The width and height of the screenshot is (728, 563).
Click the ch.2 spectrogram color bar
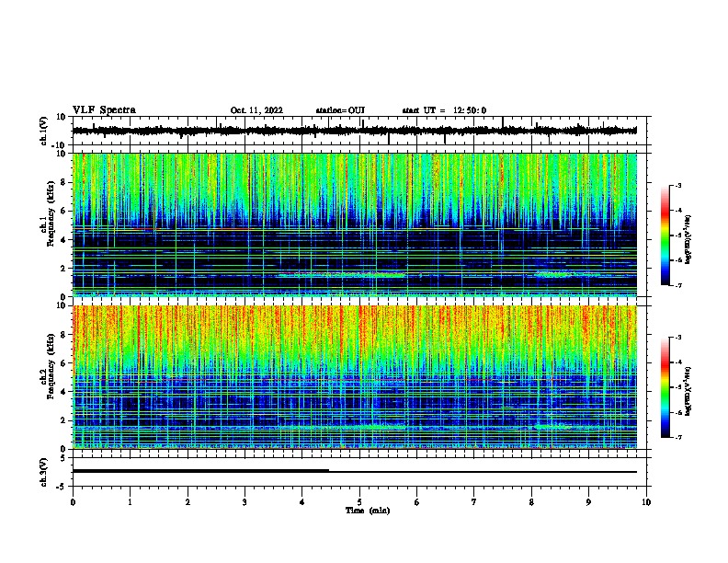665,387
